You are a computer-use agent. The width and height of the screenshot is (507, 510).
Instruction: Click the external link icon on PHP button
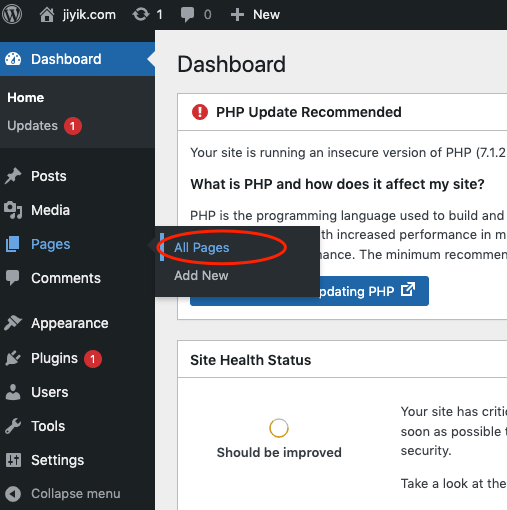[408, 289]
